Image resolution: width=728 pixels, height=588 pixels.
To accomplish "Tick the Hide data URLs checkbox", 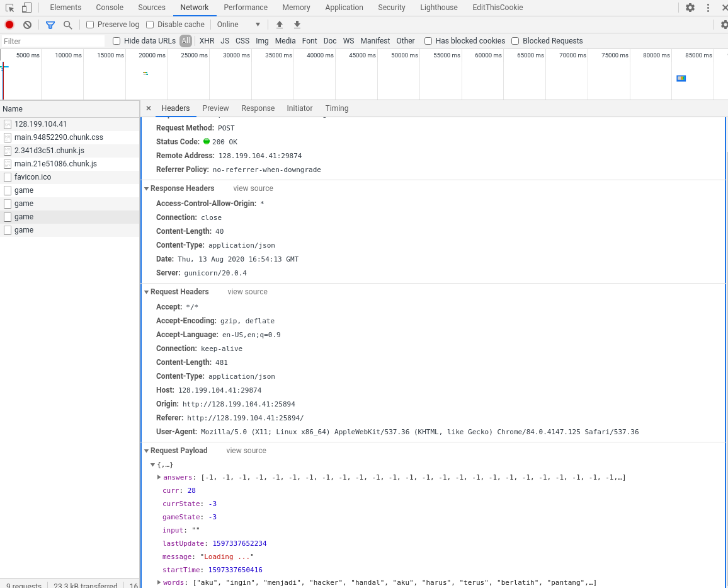I will [117, 41].
